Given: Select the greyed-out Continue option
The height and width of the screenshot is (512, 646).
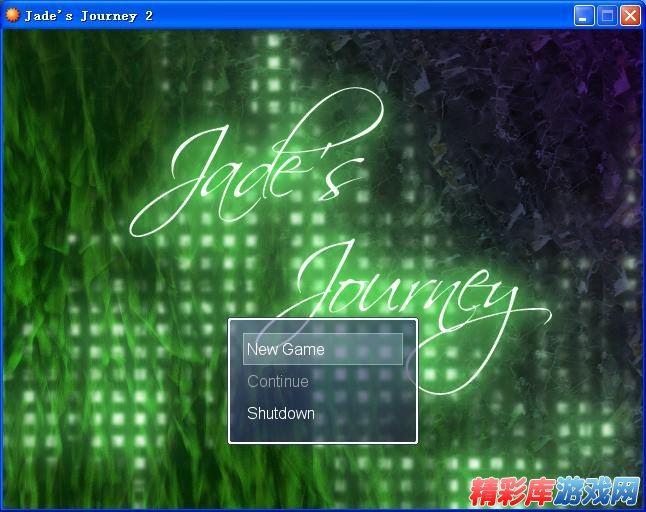Looking at the screenshot, I should [278, 381].
